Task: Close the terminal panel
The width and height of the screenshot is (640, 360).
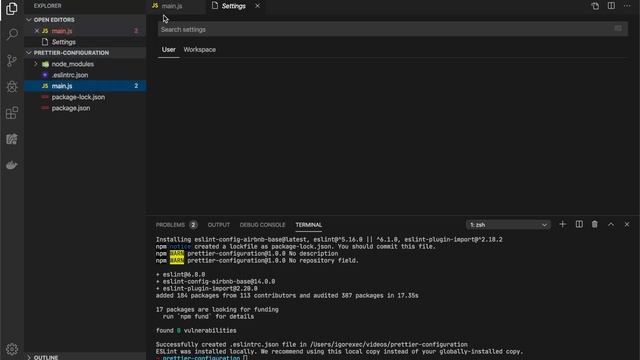Action: coord(627,224)
